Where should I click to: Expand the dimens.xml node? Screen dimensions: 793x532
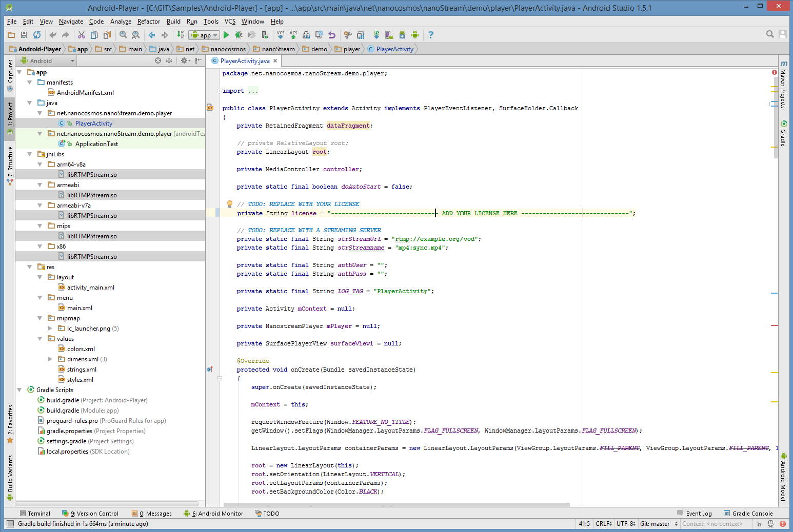(x=50, y=359)
